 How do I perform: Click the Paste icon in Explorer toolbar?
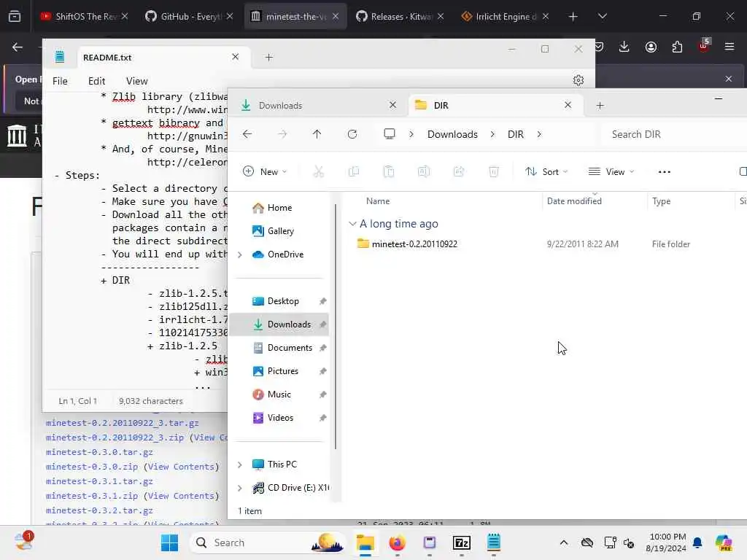point(388,171)
